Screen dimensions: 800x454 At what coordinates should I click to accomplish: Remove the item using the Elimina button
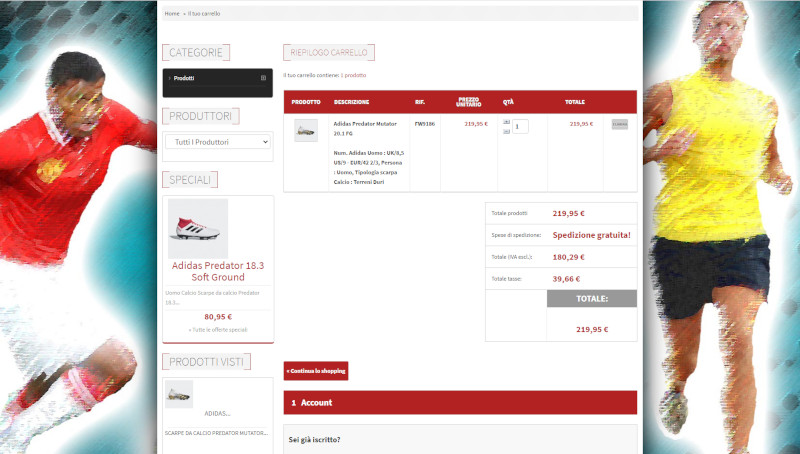tap(620, 124)
